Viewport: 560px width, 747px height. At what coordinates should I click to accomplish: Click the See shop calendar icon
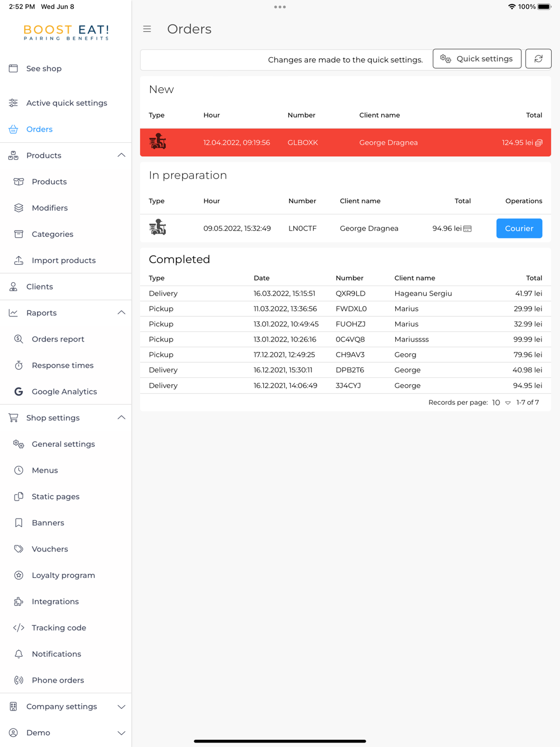tap(13, 68)
